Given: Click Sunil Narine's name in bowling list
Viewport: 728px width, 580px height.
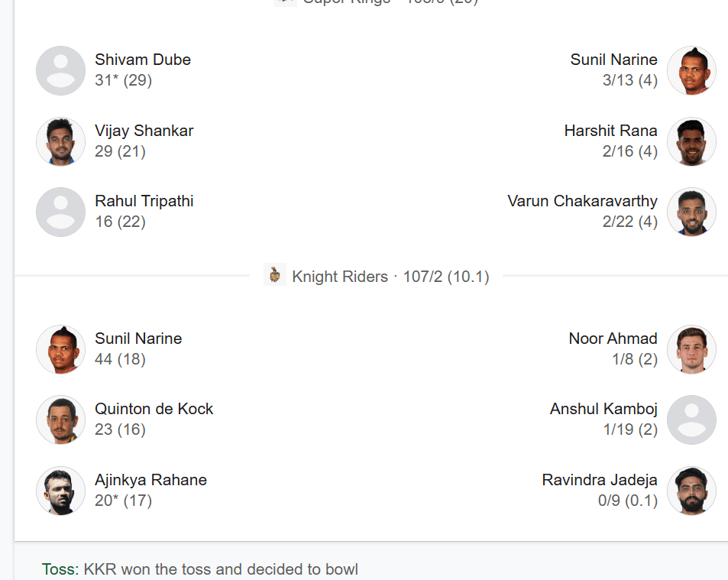Looking at the screenshot, I should point(613,60).
